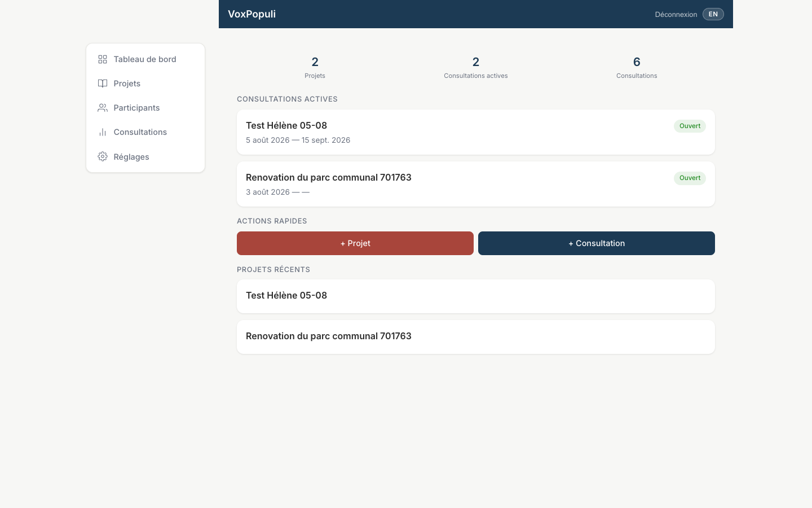The width and height of the screenshot is (812, 508).
Task: Click the CONSULTATIONS ACTIVES heading
Action: coord(287,99)
